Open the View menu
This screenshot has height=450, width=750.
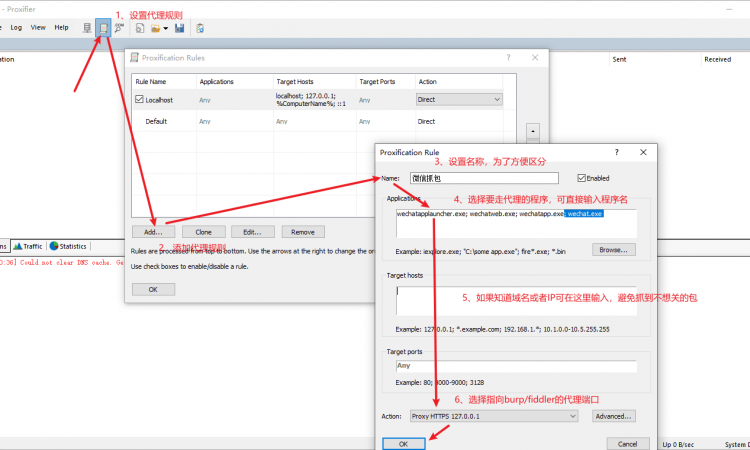[38, 28]
